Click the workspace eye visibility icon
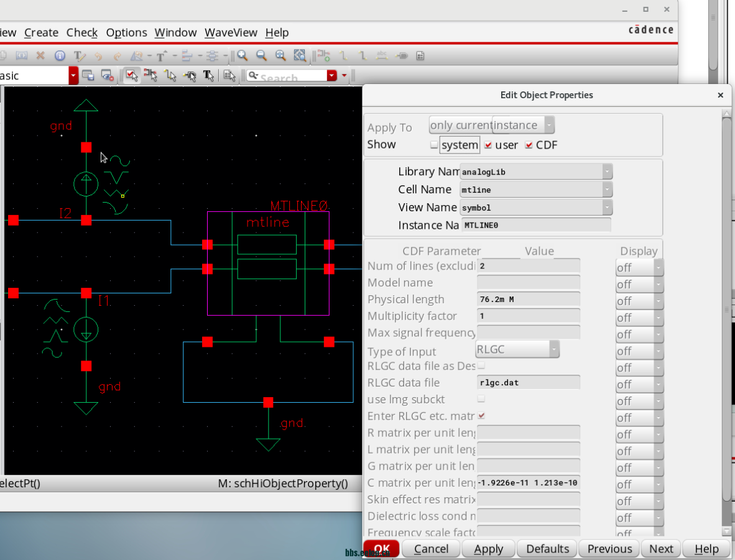This screenshot has width=735, height=560. (108, 75)
